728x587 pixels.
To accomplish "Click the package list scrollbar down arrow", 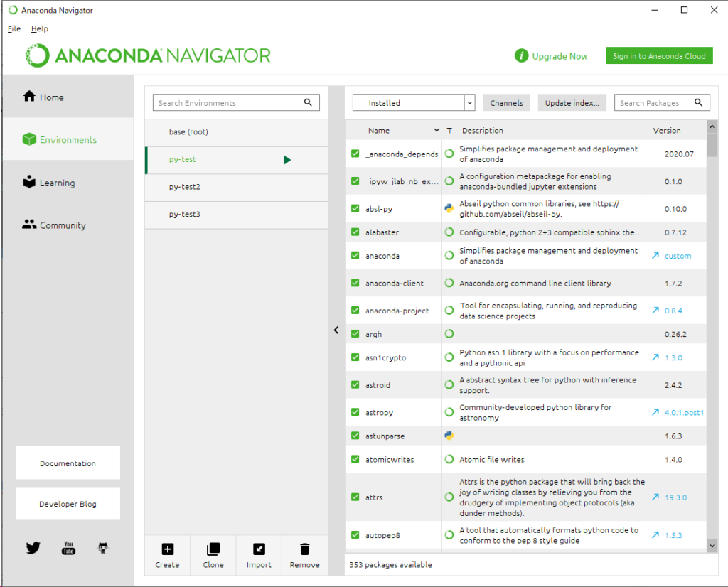I will [x=712, y=545].
